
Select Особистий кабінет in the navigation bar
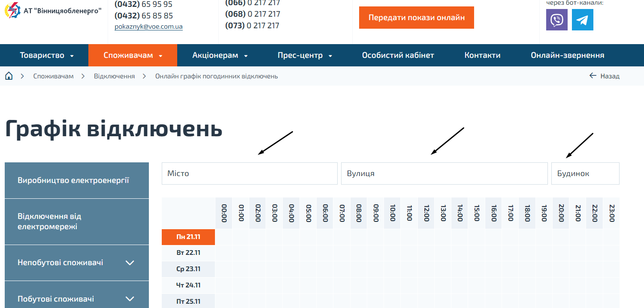398,55
